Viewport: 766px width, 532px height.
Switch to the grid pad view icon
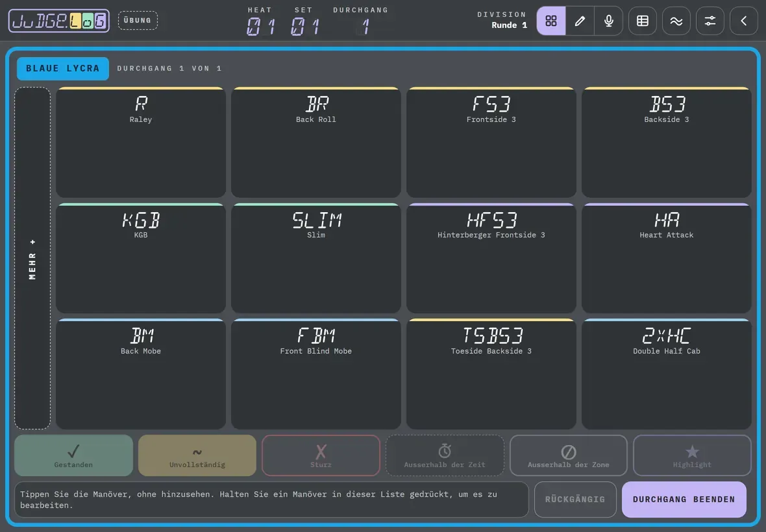tap(551, 21)
